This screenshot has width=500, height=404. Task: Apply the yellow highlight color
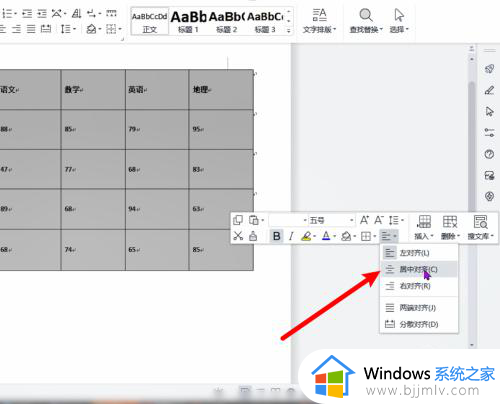[x=306, y=236]
